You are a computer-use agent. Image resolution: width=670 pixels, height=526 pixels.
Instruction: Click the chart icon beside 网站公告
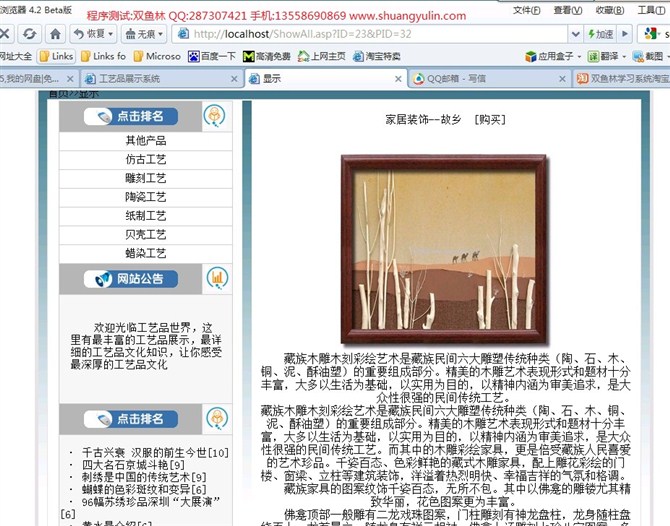[x=217, y=278]
